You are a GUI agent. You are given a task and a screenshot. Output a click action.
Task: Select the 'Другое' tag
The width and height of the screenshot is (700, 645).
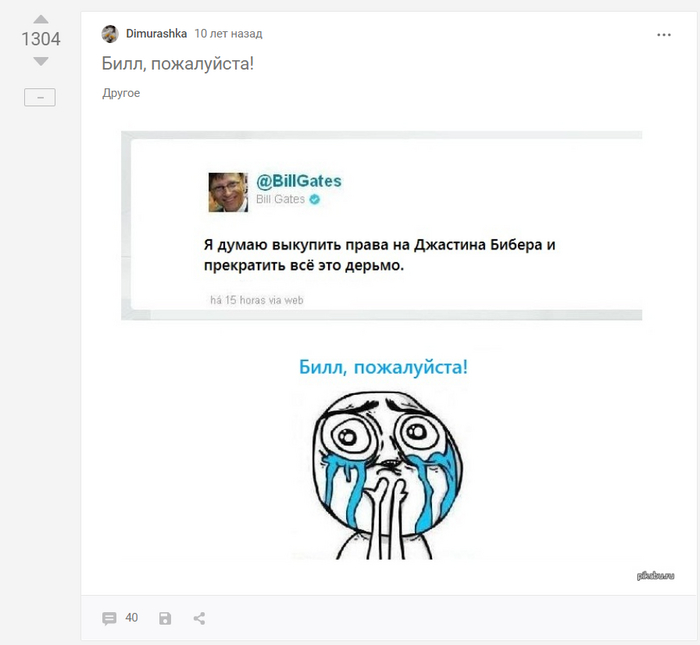(x=121, y=93)
